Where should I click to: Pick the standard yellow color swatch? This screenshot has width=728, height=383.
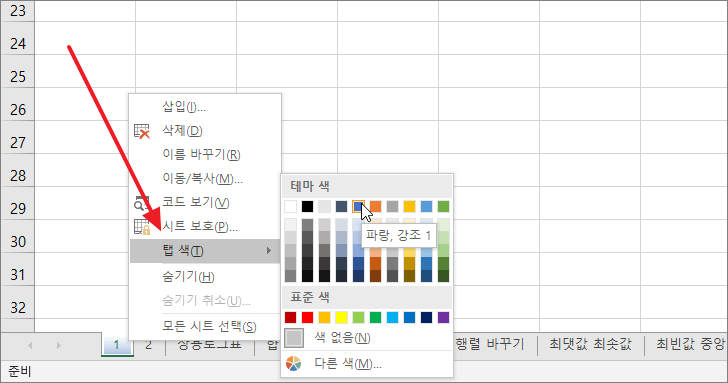pos(341,318)
